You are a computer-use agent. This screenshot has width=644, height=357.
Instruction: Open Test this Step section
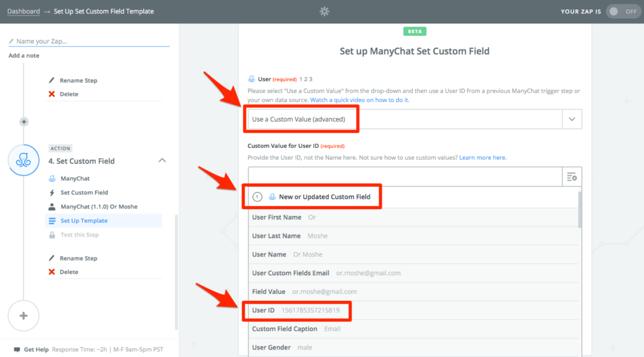point(104,235)
